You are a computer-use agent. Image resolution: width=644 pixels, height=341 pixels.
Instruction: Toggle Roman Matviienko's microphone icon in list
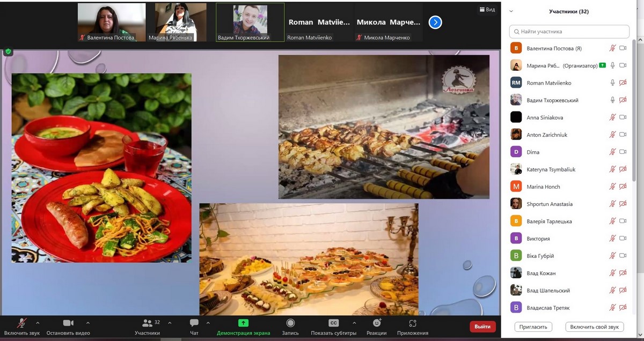[x=612, y=83]
